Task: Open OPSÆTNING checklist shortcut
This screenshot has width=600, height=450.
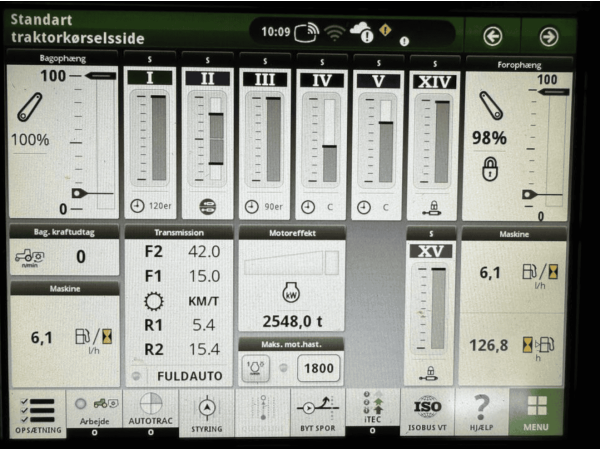Action: pos(38,414)
